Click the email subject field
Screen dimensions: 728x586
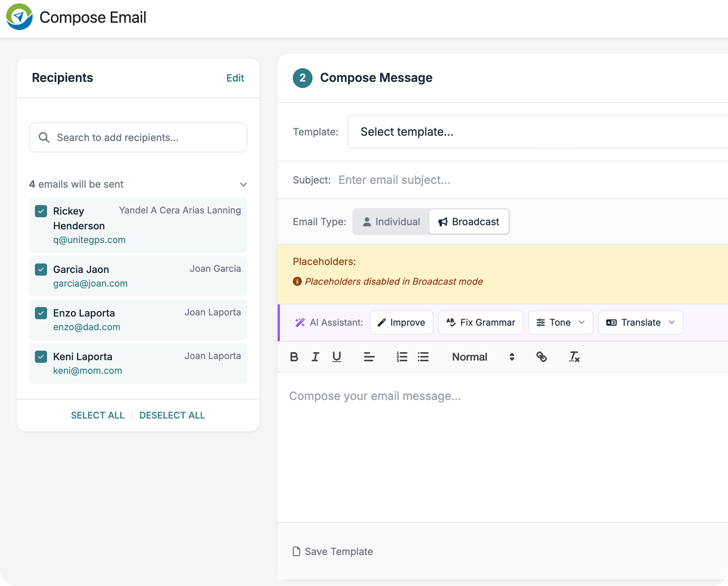pyautogui.click(x=533, y=180)
